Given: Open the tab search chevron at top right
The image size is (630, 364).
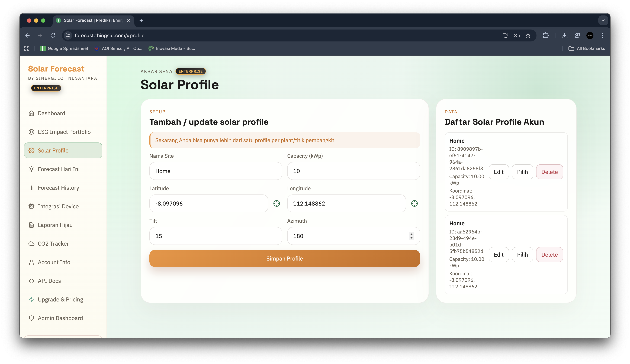Looking at the screenshot, I should (603, 20).
